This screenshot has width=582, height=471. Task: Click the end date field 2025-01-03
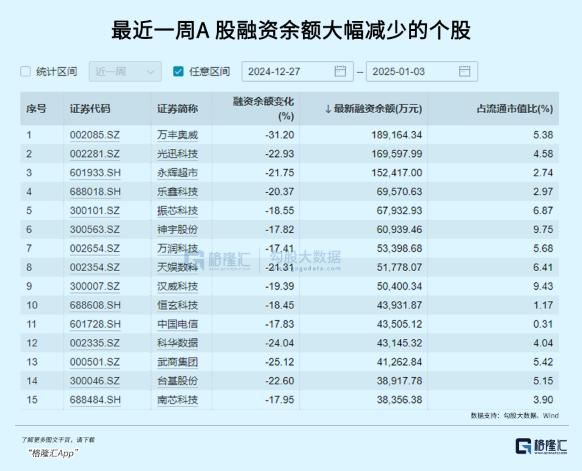[x=422, y=71]
